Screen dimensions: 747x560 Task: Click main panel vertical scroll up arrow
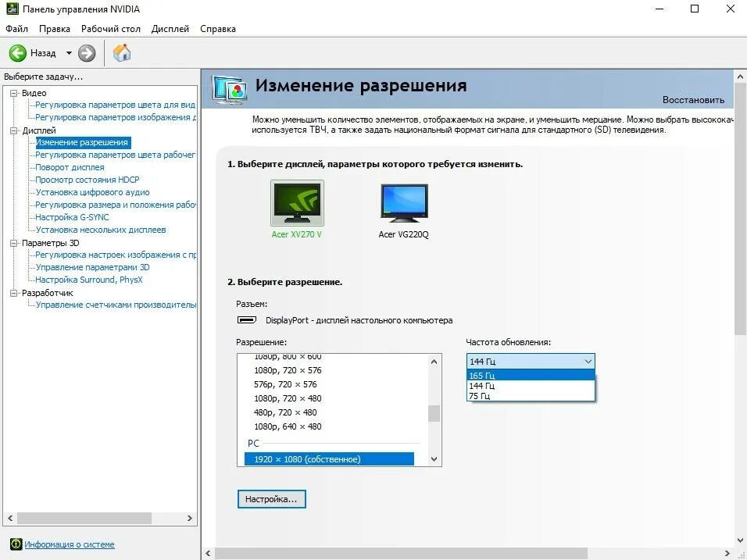click(740, 77)
